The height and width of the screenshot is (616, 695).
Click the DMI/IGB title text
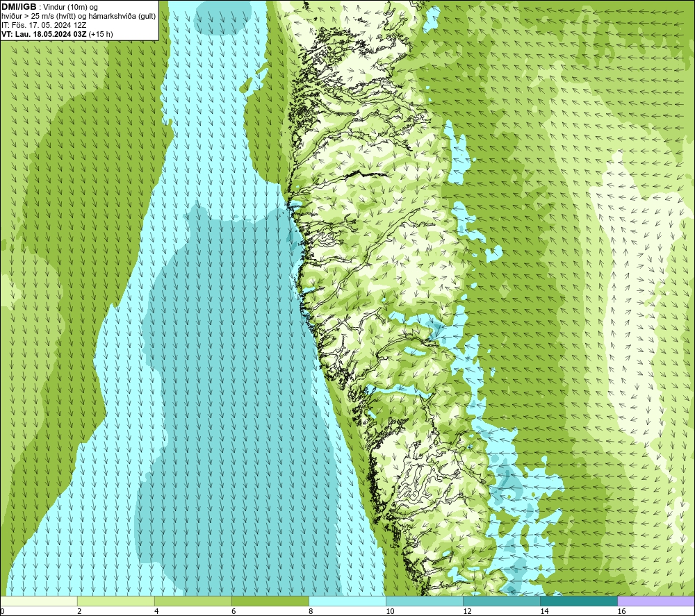pyautogui.click(x=19, y=7)
